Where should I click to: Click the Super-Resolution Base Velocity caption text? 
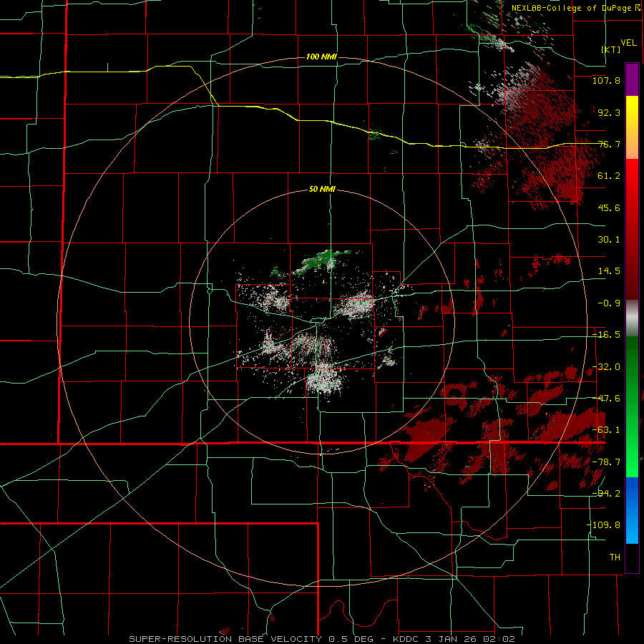(321, 639)
